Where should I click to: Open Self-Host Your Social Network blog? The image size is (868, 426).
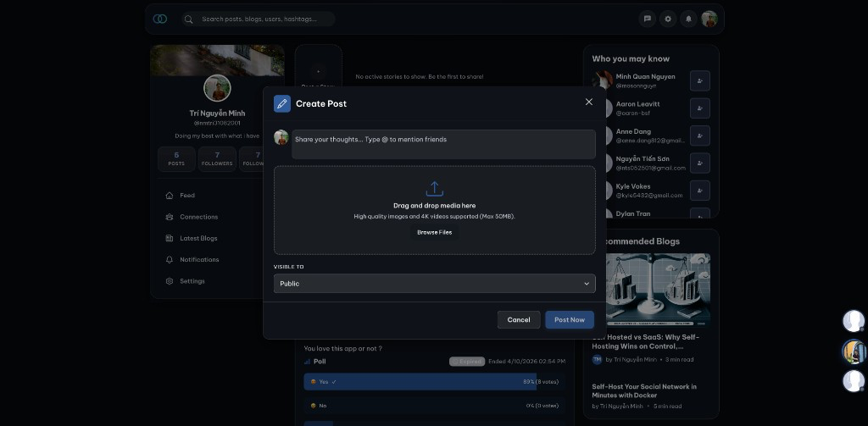tap(644, 391)
